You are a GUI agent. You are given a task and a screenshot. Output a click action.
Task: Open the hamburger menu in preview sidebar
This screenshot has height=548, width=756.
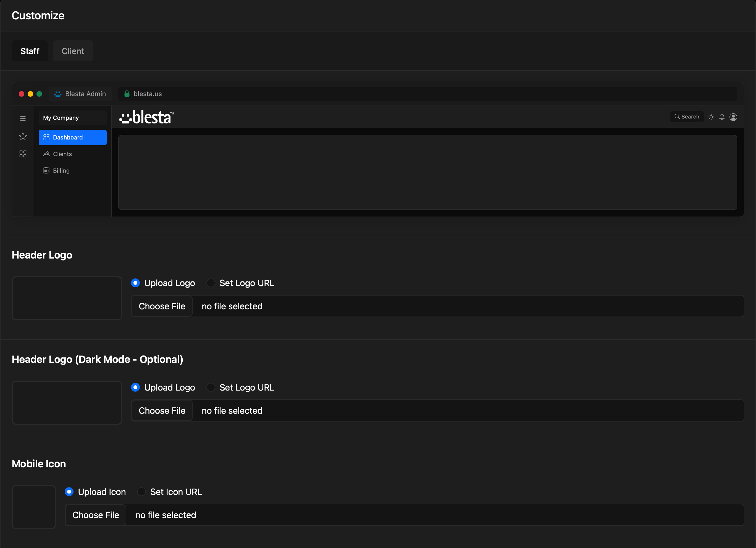(x=23, y=118)
